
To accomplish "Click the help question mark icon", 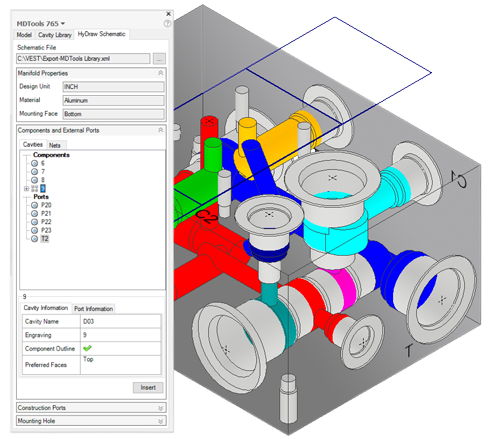I will click(x=167, y=24).
